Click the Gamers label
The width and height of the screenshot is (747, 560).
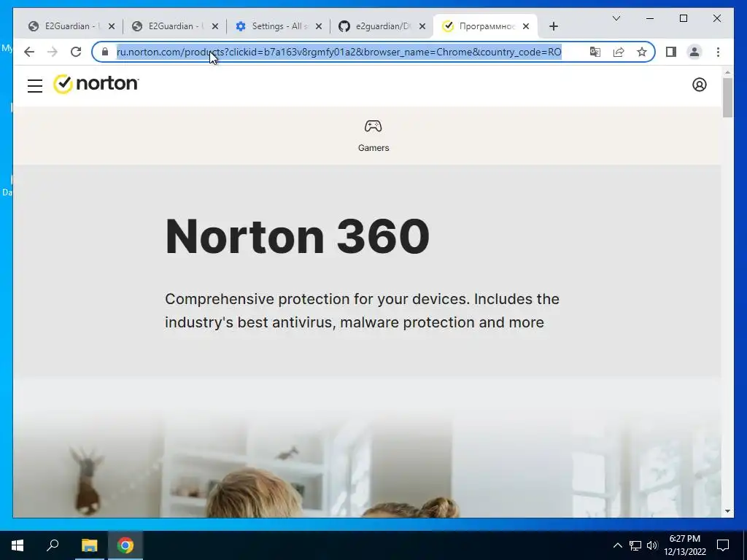click(x=373, y=148)
